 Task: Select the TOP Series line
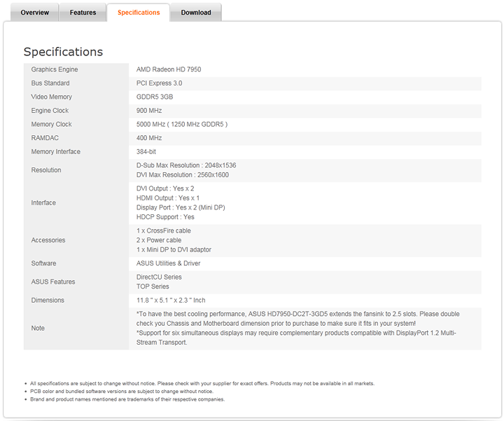tap(153, 287)
